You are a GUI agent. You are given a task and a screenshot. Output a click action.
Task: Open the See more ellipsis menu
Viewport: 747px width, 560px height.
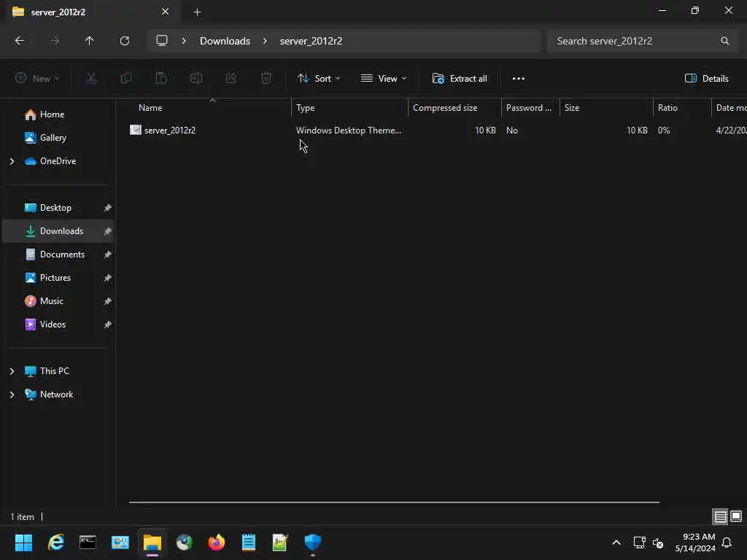click(x=519, y=79)
